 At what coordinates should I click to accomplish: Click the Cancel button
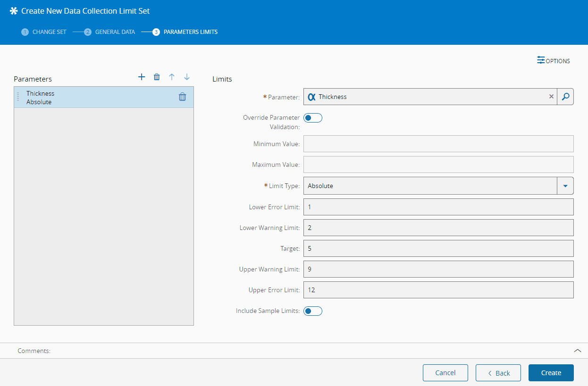tap(445, 373)
